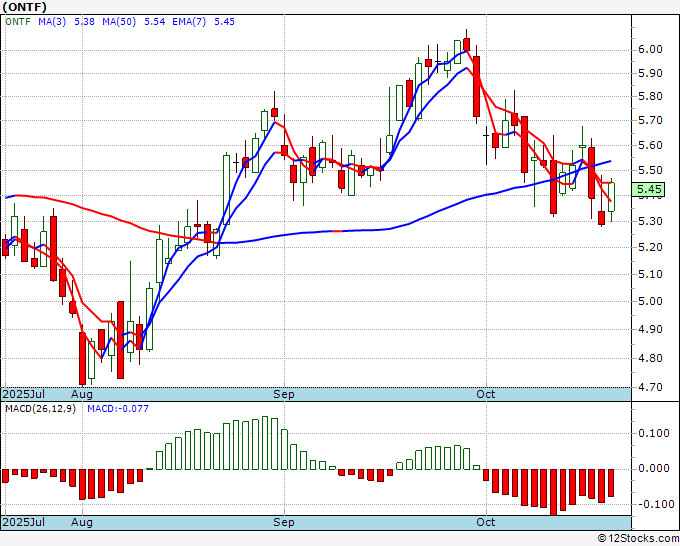Click the 6.00 price axis label

tap(650, 49)
